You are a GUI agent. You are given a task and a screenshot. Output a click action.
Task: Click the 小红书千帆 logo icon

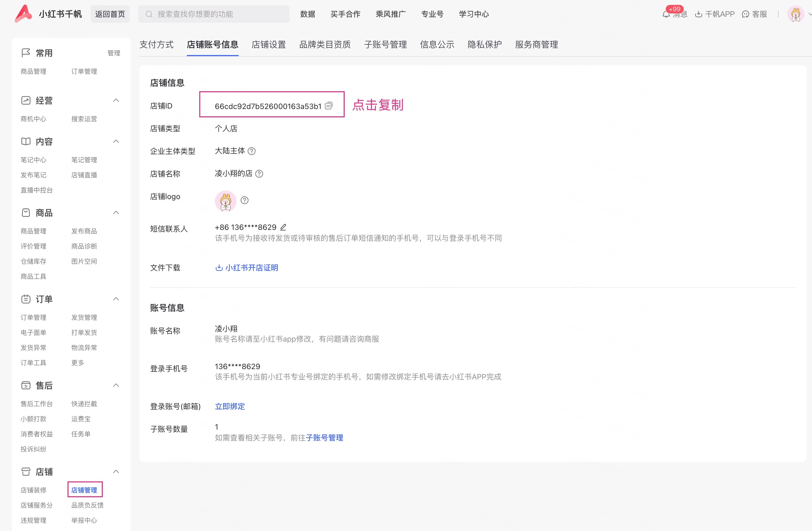(x=23, y=14)
